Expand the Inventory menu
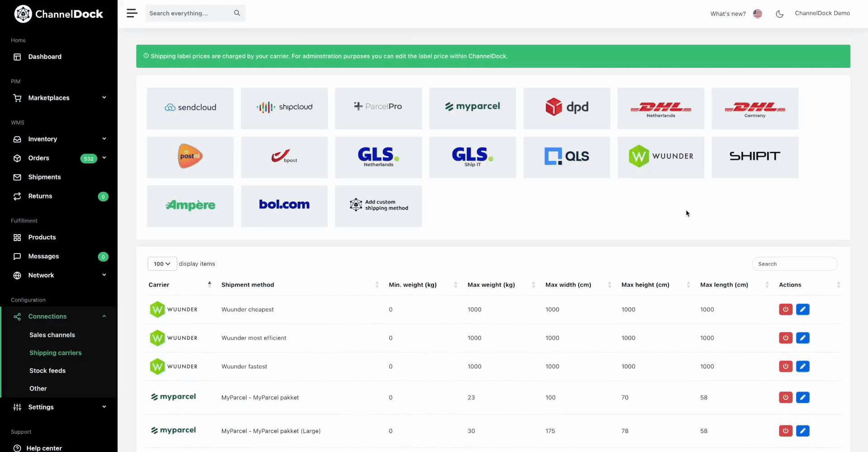The height and width of the screenshot is (452, 868). (x=59, y=139)
